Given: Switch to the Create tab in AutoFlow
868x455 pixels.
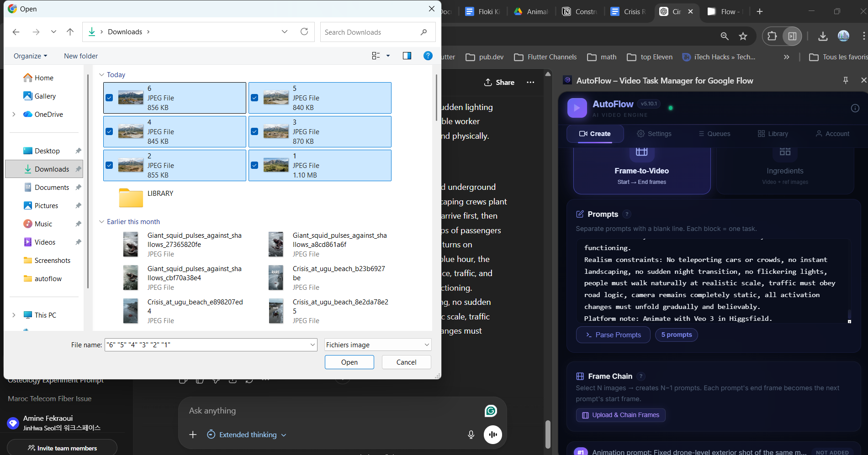Looking at the screenshot, I should [595, 134].
